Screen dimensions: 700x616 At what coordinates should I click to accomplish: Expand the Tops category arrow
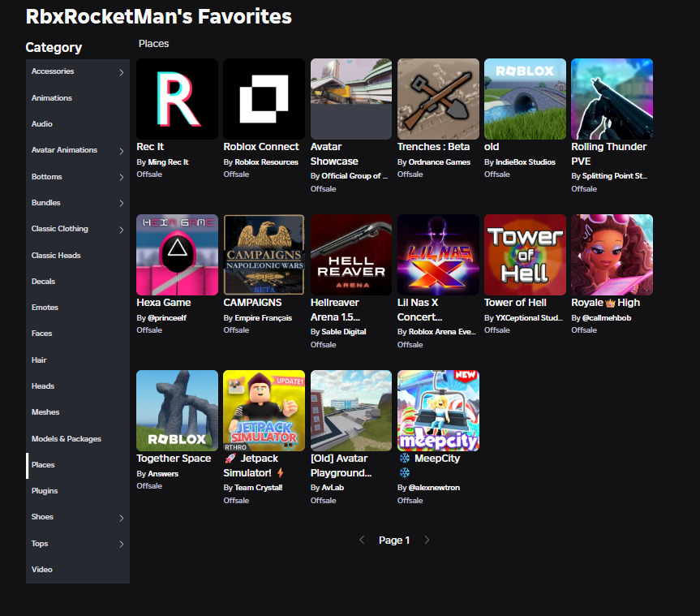pyautogui.click(x=122, y=544)
